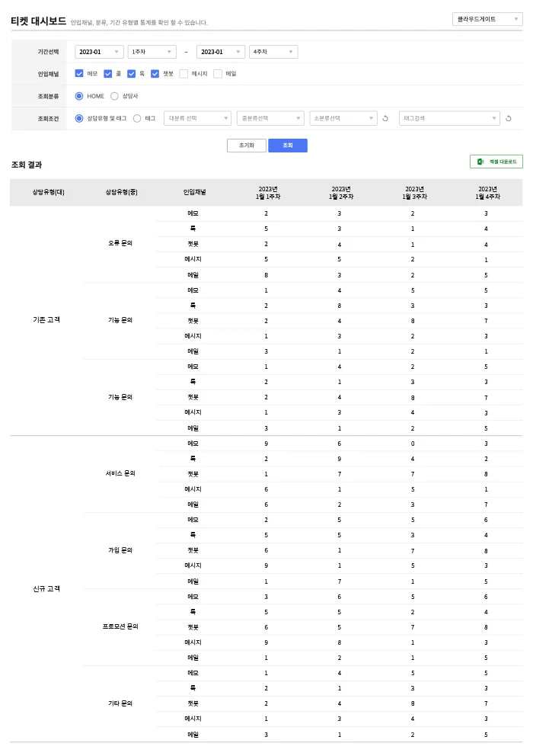
Task: Disable the 톡 channel checkbox
Action: (x=130, y=73)
